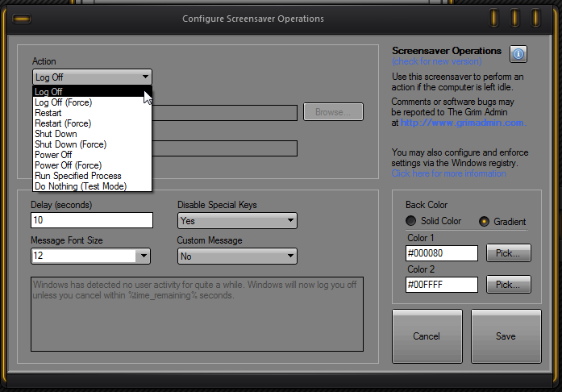Collapse the Action combo box arrow
Screen dimensions: 562x392
[x=145, y=77]
